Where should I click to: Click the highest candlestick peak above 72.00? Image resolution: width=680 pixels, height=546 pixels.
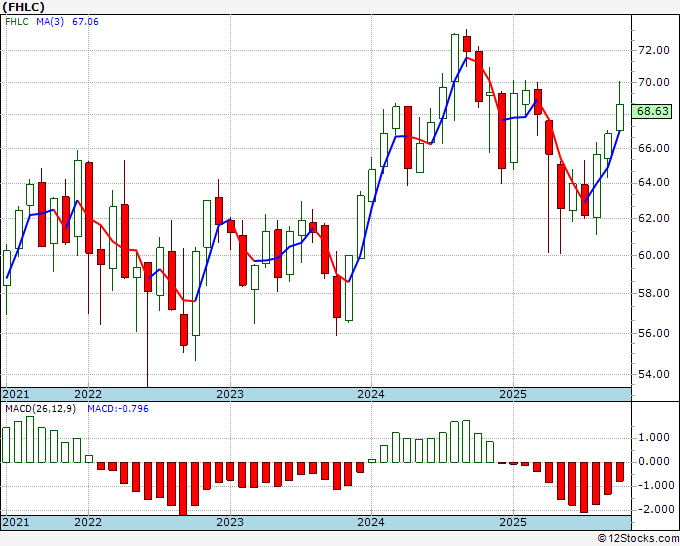467,44
